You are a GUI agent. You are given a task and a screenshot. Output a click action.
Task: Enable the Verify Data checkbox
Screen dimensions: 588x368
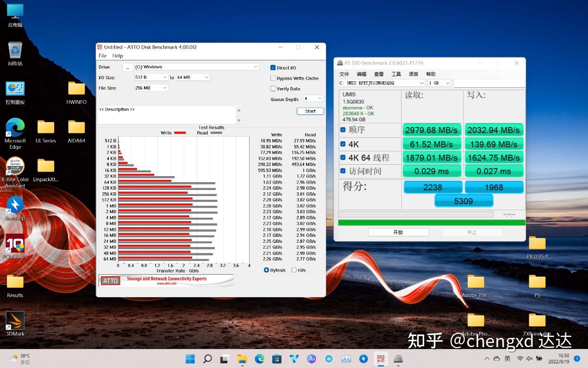coord(273,89)
